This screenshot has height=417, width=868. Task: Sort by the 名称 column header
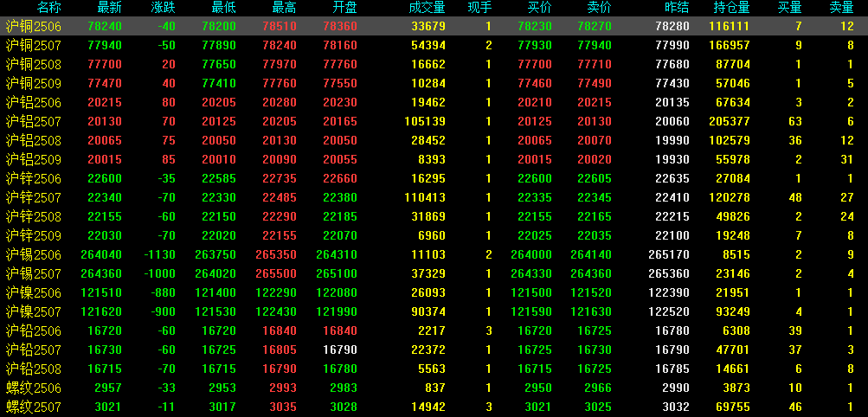[48, 7]
